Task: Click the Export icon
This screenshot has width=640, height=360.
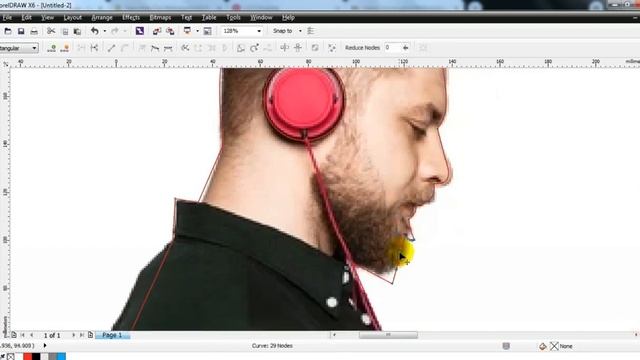Action: (x=170, y=31)
